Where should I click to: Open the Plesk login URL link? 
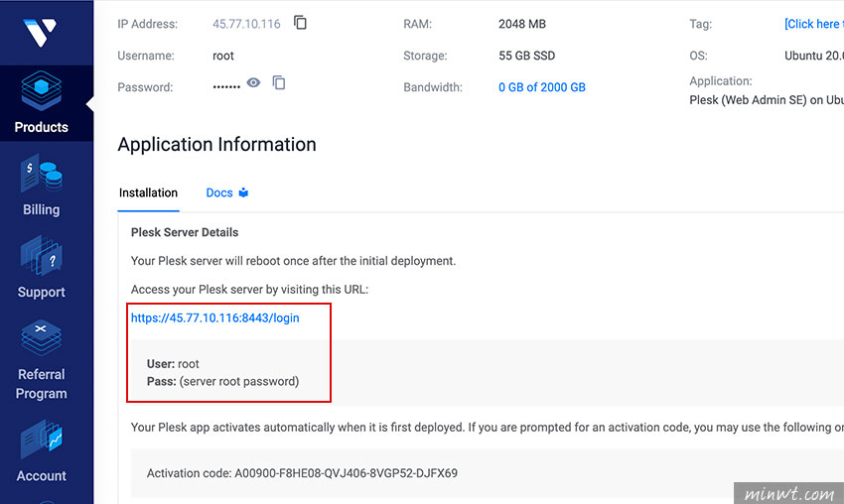pos(214,317)
